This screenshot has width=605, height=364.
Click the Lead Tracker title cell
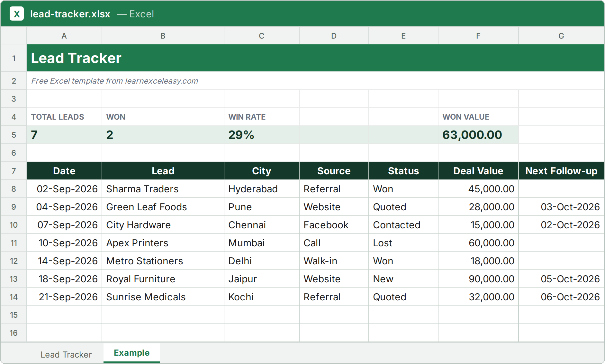[x=315, y=58]
